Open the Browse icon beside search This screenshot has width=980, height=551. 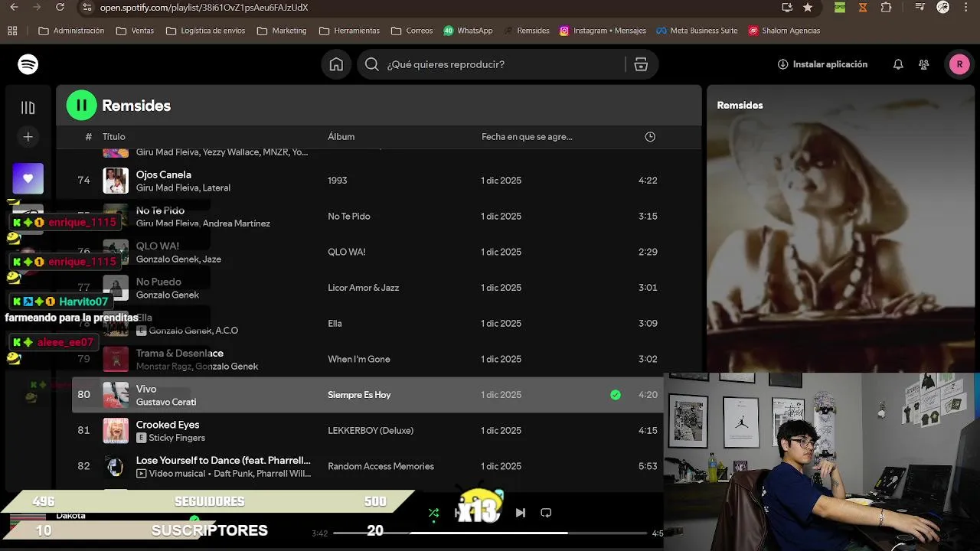(x=641, y=64)
